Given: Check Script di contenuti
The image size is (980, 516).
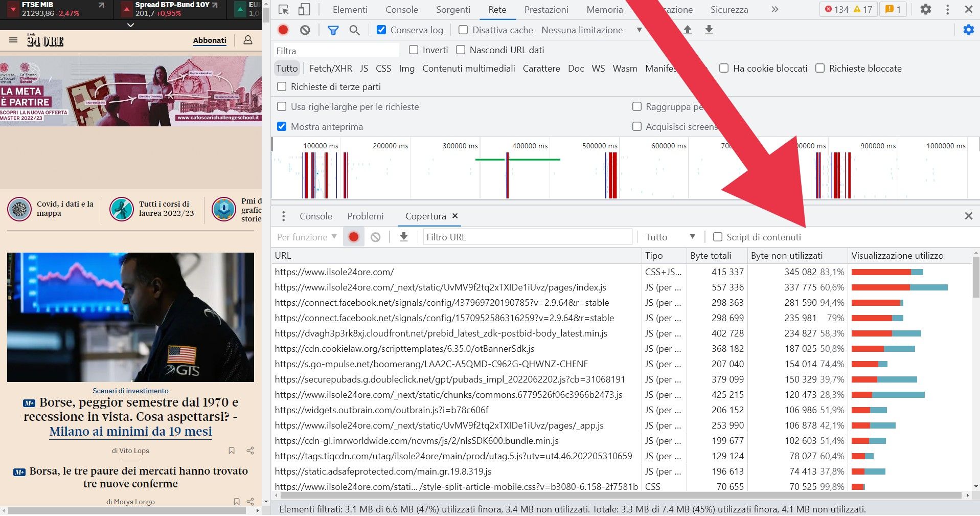Looking at the screenshot, I should (x=718, y=237).
